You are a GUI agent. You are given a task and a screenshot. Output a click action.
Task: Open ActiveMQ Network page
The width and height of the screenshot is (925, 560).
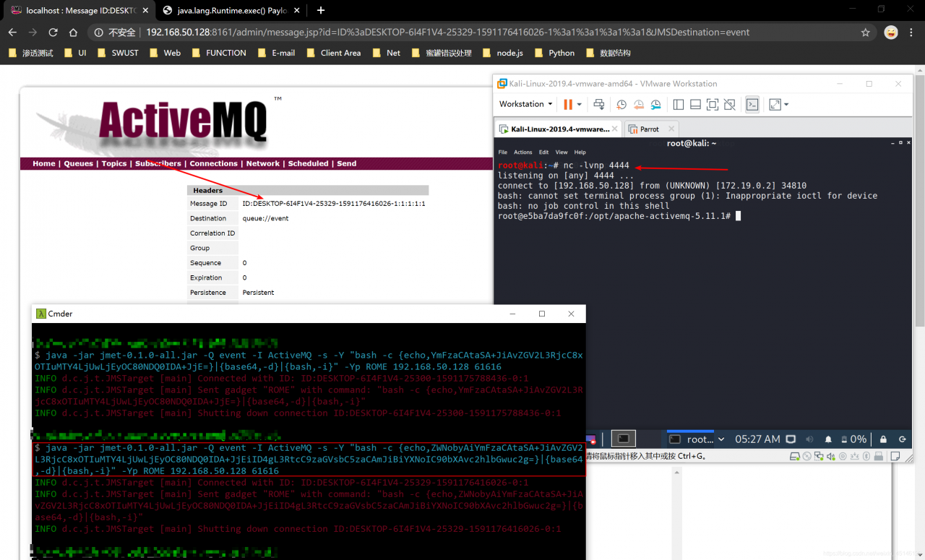[263, 163]
